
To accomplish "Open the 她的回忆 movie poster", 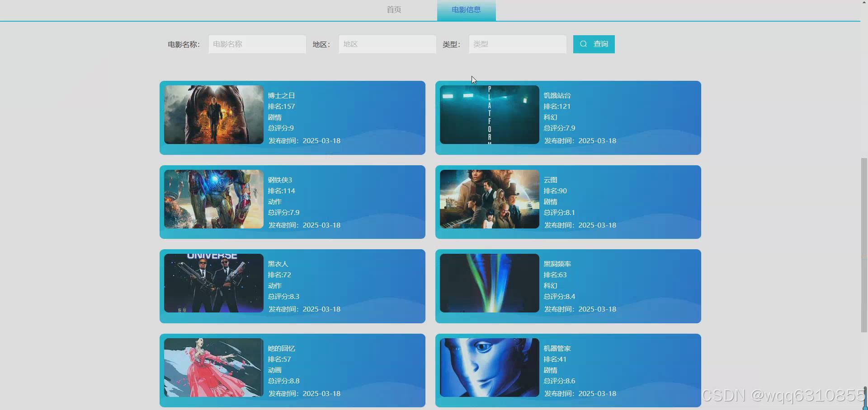I will pyautogui.click(x=214, y=368).
